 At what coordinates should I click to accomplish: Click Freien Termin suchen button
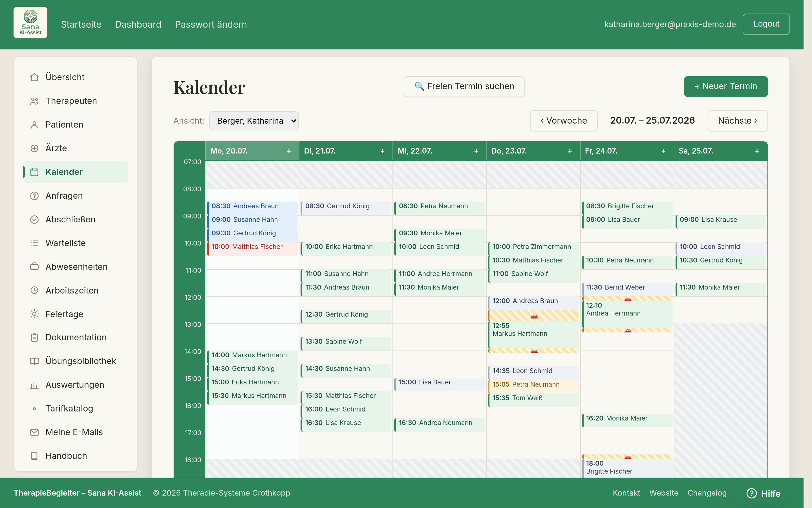(464, 87)
